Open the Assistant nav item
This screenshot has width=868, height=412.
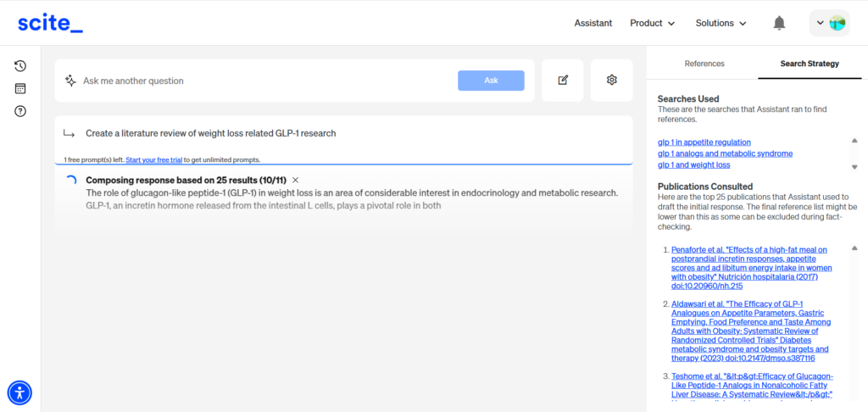(x=593, y=23)
